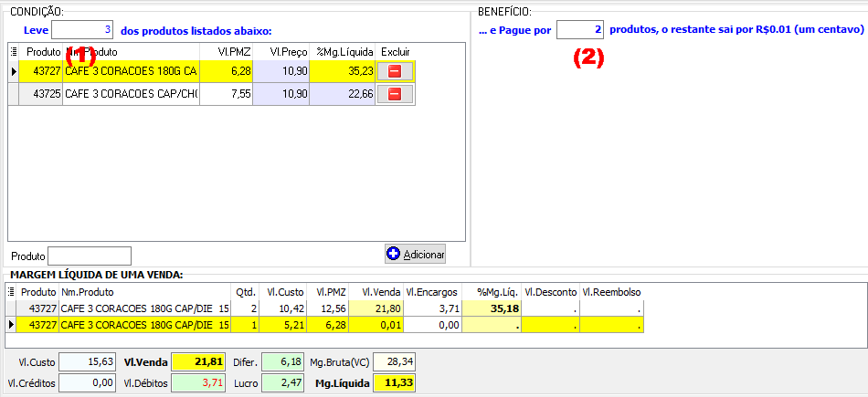Click the Excluir column header

[x=396, y=51]
